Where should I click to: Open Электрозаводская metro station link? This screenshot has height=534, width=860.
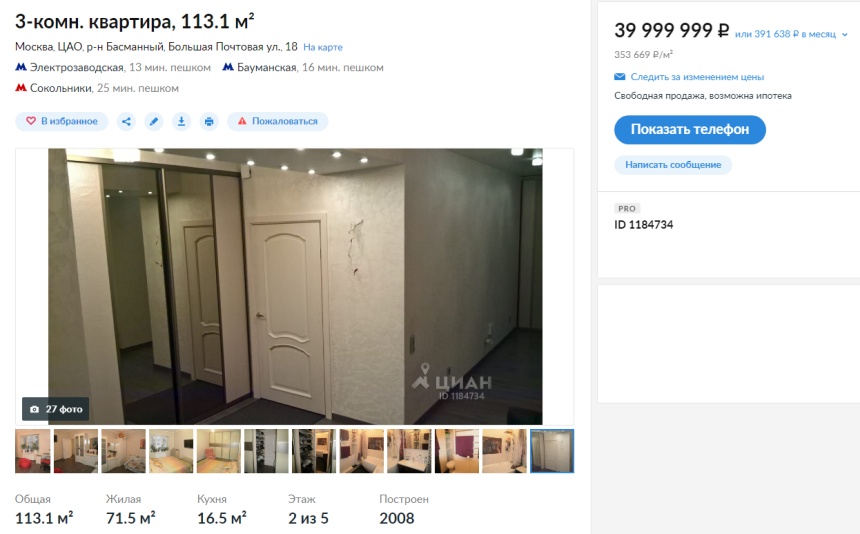click(x=76, y=67)
